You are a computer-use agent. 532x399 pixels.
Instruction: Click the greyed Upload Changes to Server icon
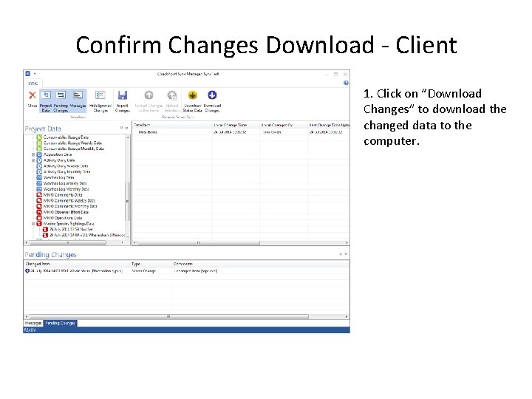pos(149,95)
